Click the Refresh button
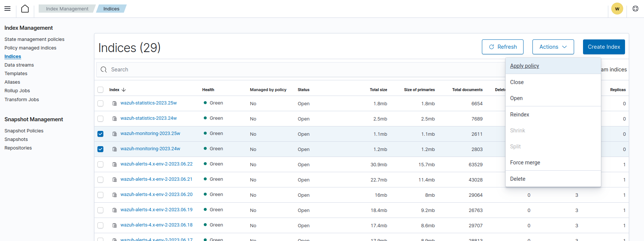644x241 pixels. click(x=502, y=47)
